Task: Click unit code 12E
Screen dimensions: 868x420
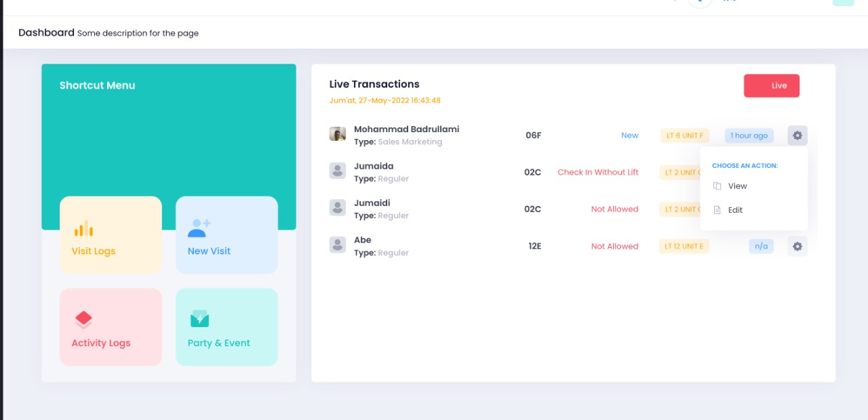Action: (535, 246)
